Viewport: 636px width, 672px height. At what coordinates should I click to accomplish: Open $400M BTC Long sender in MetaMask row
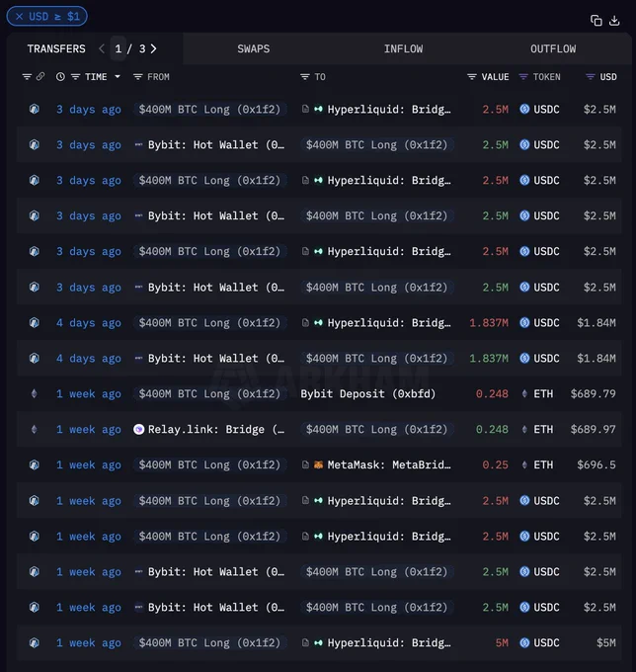click(x=209, y=465)
